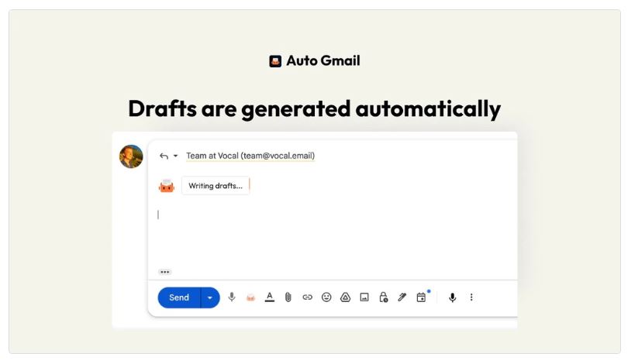Click the user profile photo avatar
The image size is (628, 364).
coord(131,156)
